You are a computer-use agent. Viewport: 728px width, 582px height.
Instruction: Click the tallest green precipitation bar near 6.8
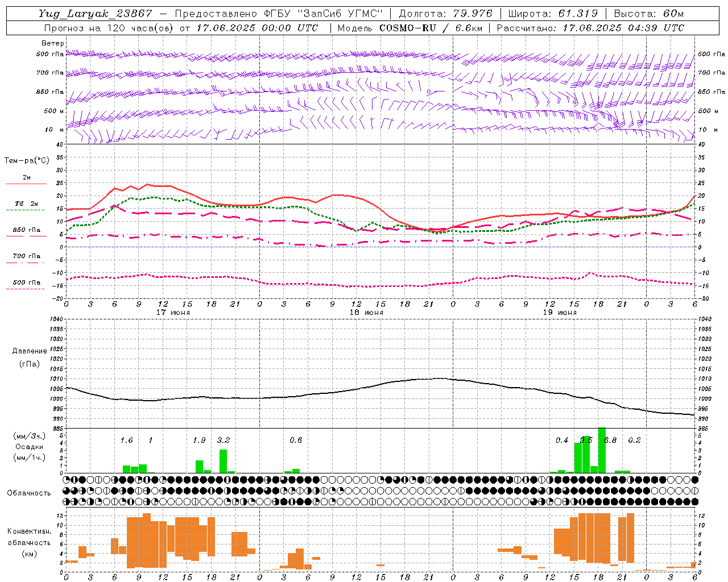[602, 450]
